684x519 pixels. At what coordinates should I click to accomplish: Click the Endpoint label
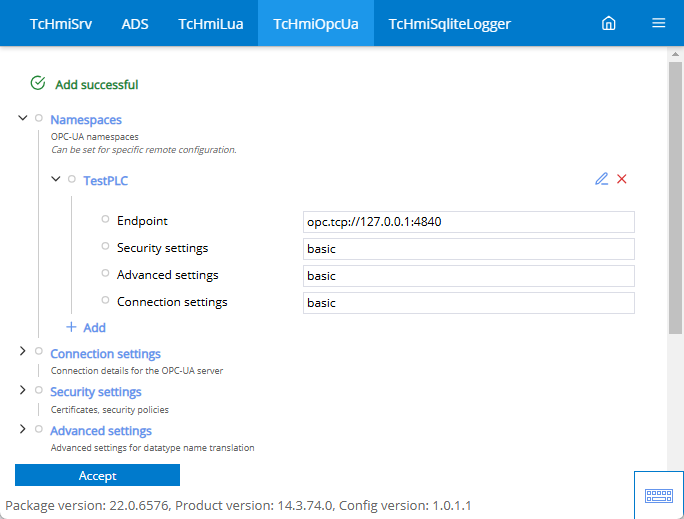[142, 221]
